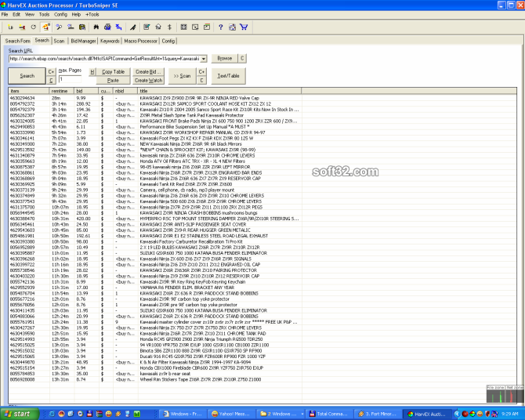Click the toolbar icon between help and cart
525x420 pixels.
click(232, 27)
